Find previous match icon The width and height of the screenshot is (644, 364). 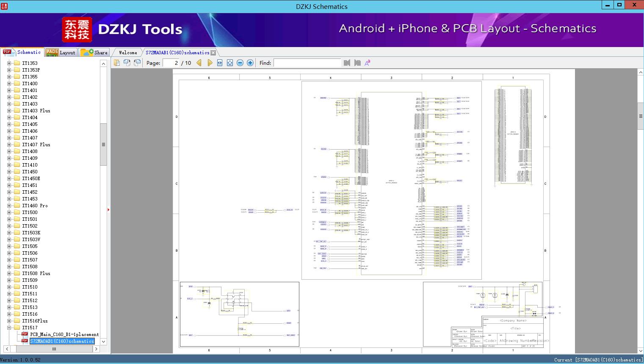[x=347, y=63]
